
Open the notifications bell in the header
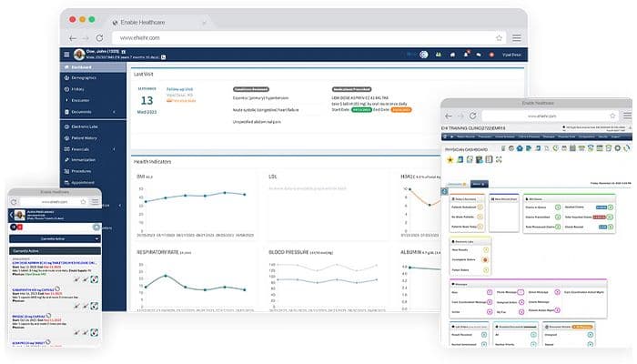coord(467,55)
